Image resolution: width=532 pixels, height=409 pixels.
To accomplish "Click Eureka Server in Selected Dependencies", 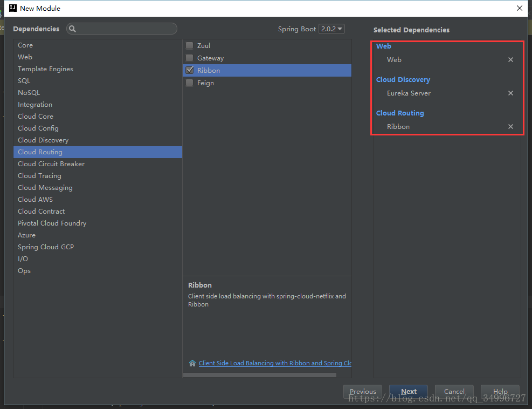I will coord(409,93).
